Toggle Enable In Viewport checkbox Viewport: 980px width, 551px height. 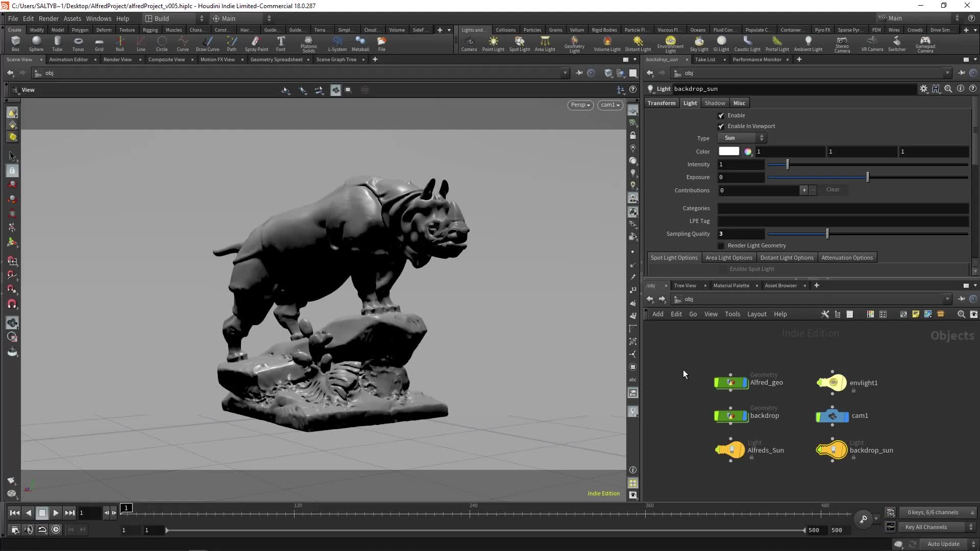[x=721, y=127]
